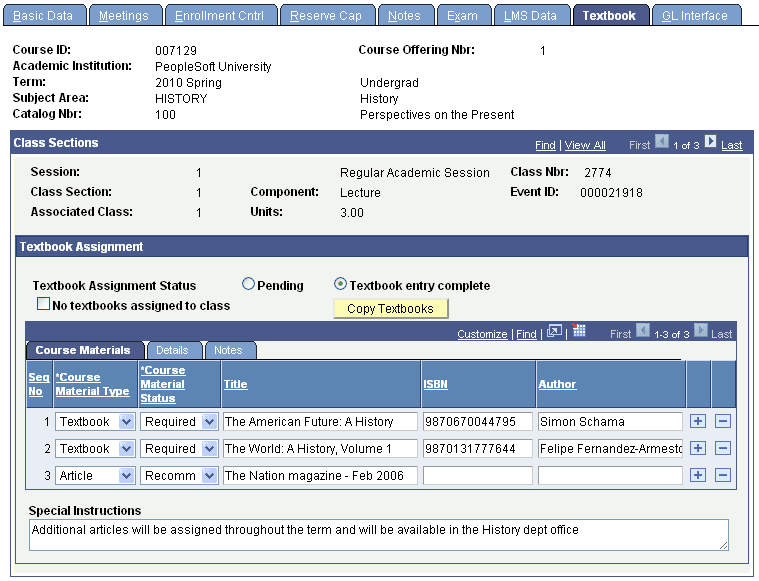Sort by Title column header
The width and height of the screenshot is (759, 581).
[x=235, y=384]
